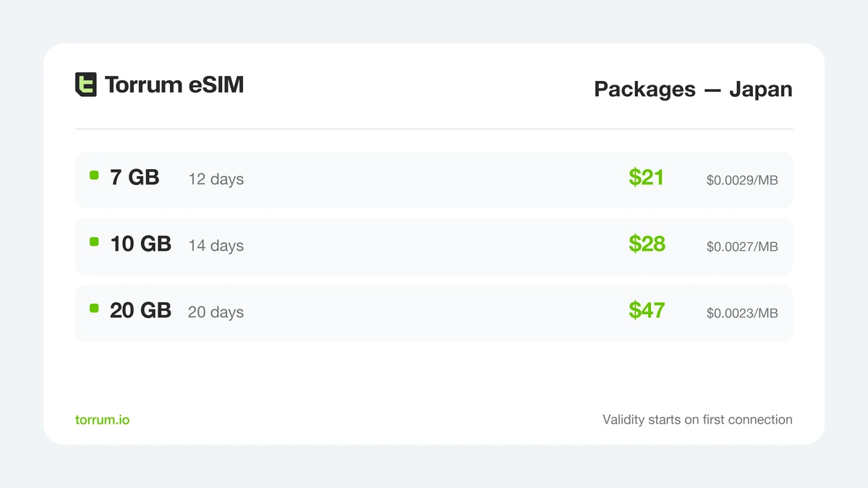Click the $0.0027/MB rate text
The width and height of the screenshot is (868, 488).
coord(742,247)
